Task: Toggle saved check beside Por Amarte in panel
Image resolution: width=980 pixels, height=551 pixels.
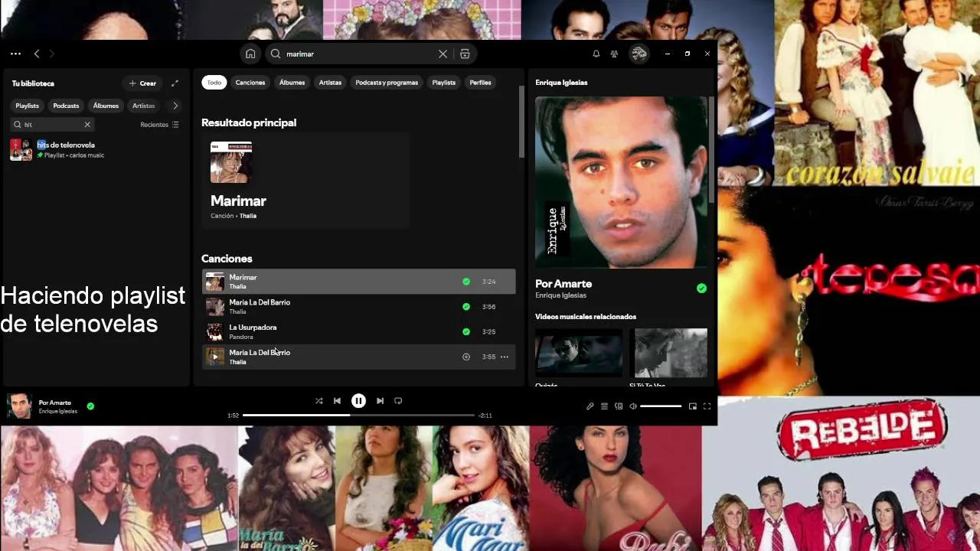Action: click(x=701, y=289)
